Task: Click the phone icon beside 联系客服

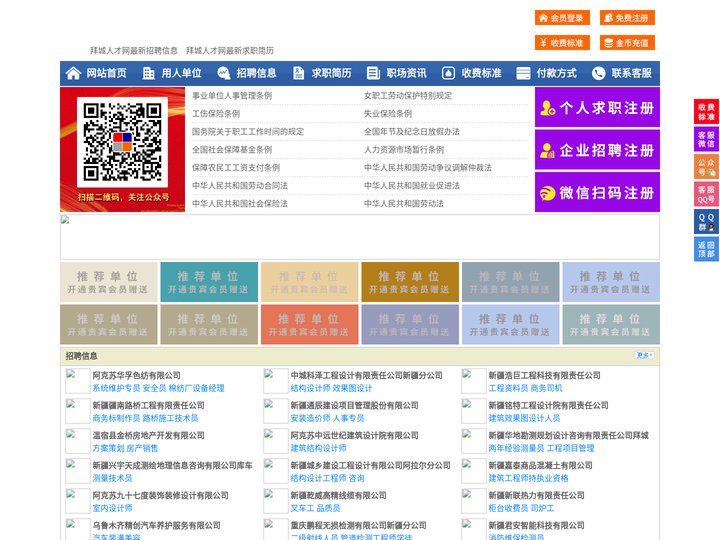Action: [x=598, y=73]
